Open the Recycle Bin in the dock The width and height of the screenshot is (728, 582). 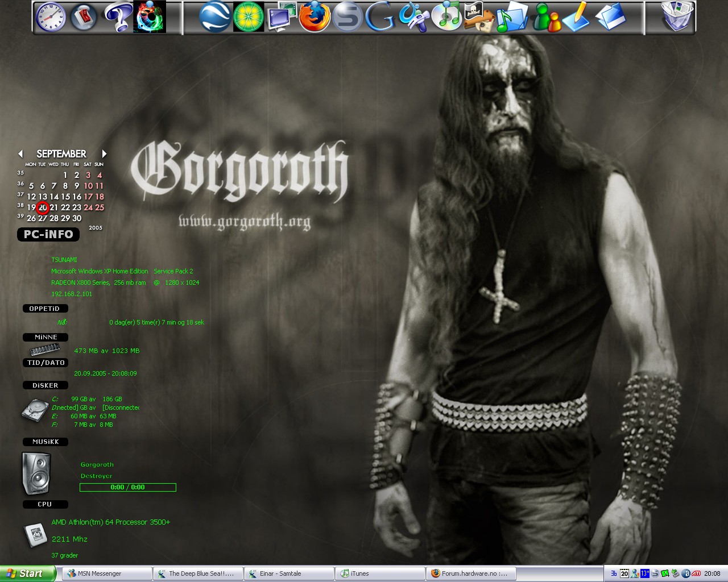click(678, 17)
